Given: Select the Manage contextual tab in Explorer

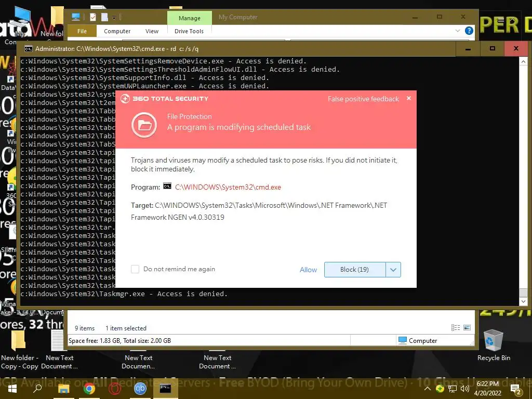Looking at the screenshot, I should coord(189,18).
